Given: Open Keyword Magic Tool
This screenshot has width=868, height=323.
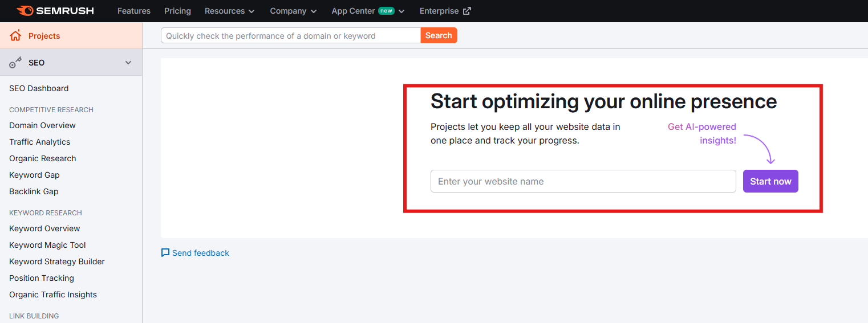Looking at the screenshot, I should coord(47,245).
